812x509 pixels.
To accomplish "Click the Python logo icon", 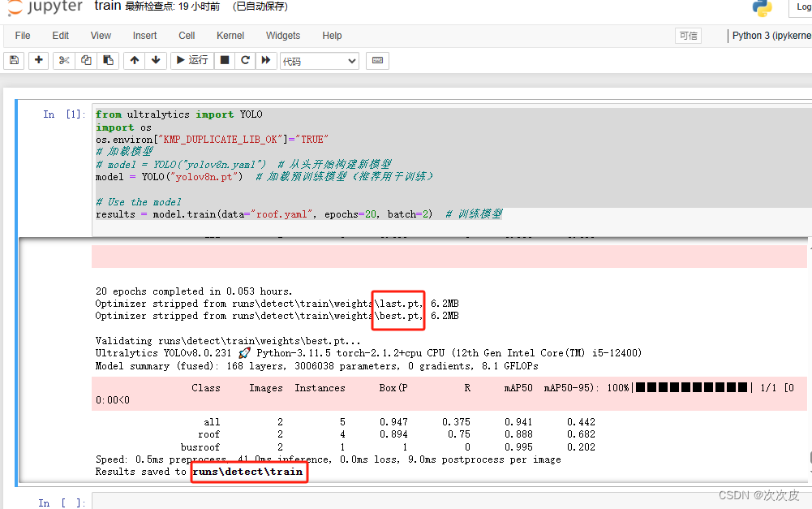I will tap(763, 8).
